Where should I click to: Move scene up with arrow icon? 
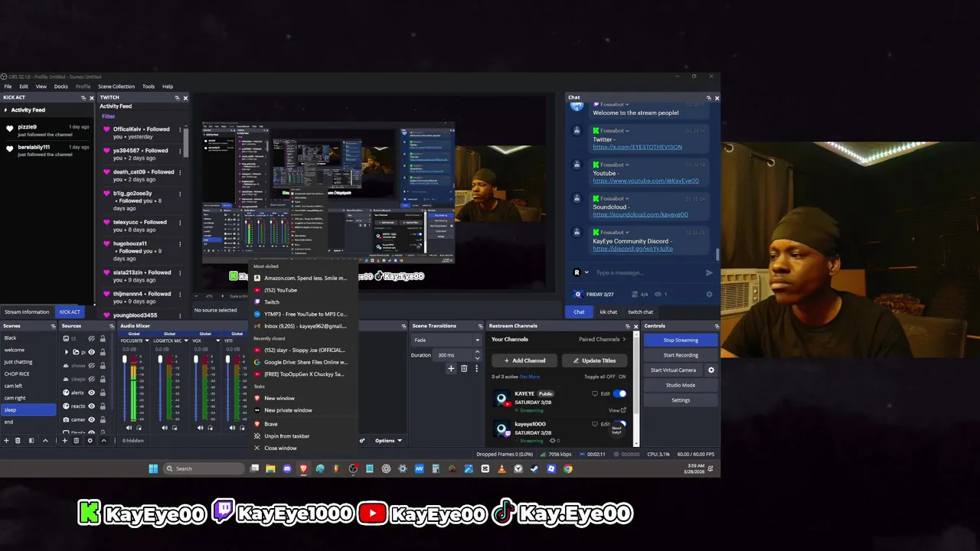44,440
